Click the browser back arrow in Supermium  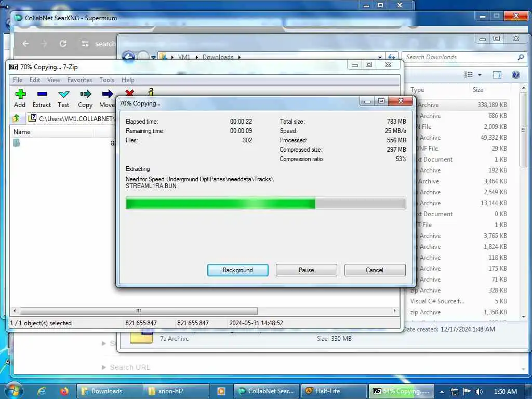25,44
